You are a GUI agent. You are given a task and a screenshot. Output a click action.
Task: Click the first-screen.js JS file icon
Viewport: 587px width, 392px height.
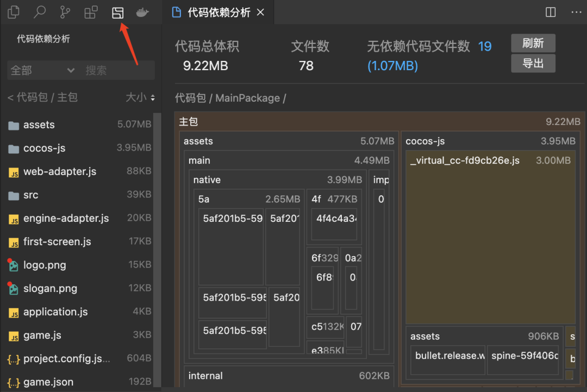click(x=14, y=242)
